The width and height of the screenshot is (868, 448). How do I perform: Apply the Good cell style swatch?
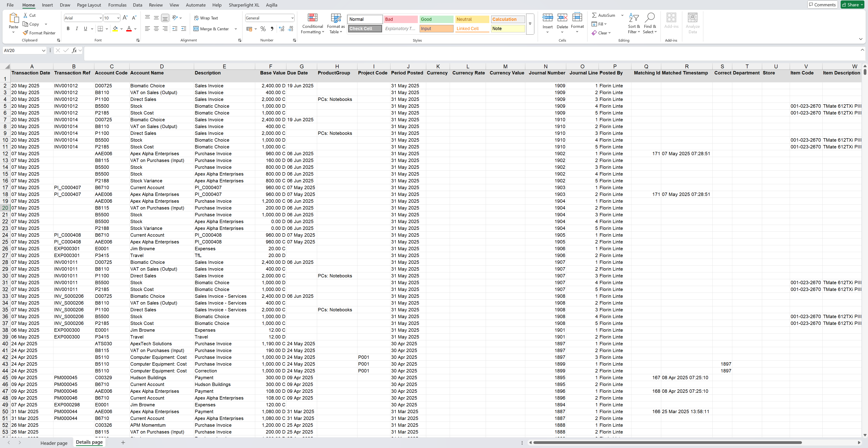click(x=436, y=19)
